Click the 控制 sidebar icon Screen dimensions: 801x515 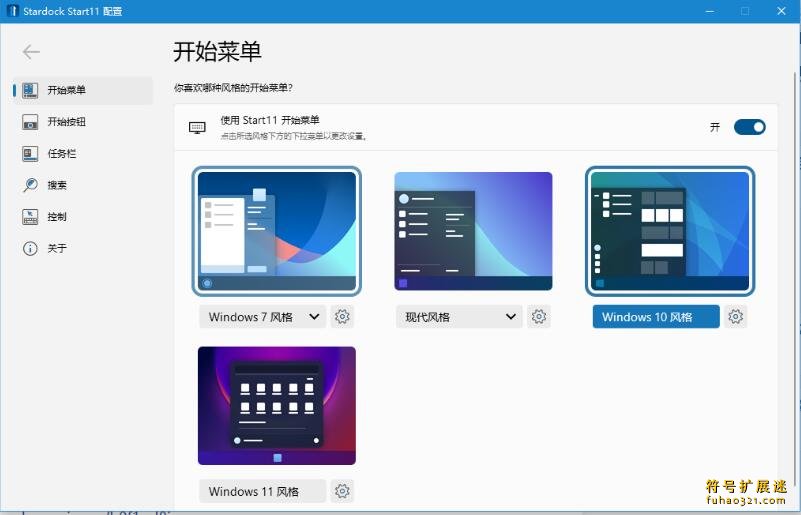30,217
